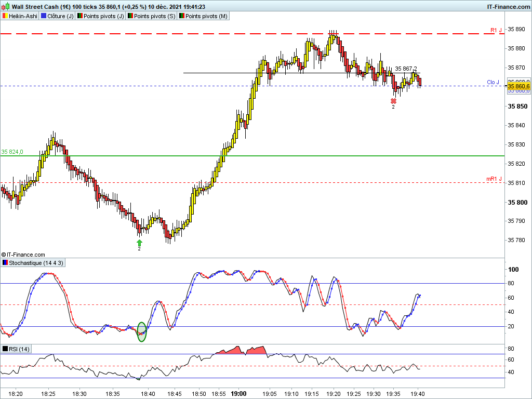Click the green 35 824,0 level label
532x399 pixels.
[12, 152]
